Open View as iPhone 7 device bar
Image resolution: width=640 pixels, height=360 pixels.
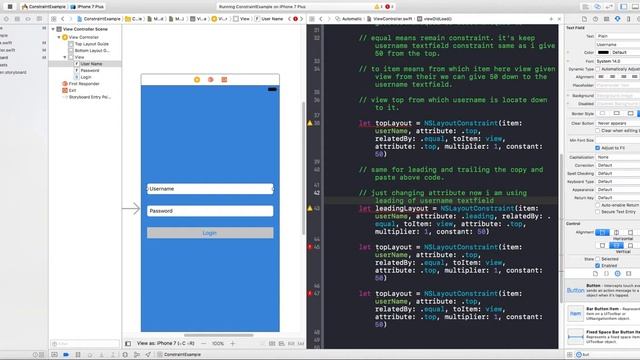[x=166, y=344]
